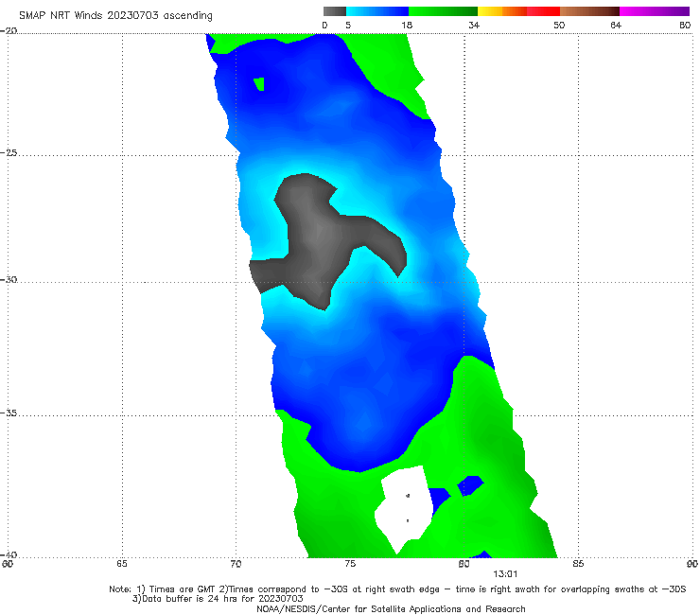Click the blue segment of the color bar
700x615 pixels.
(x=377, y=11)
